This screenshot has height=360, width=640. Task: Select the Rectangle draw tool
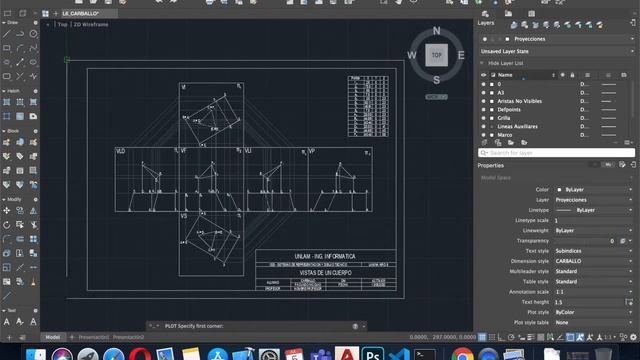click(7, 48)
